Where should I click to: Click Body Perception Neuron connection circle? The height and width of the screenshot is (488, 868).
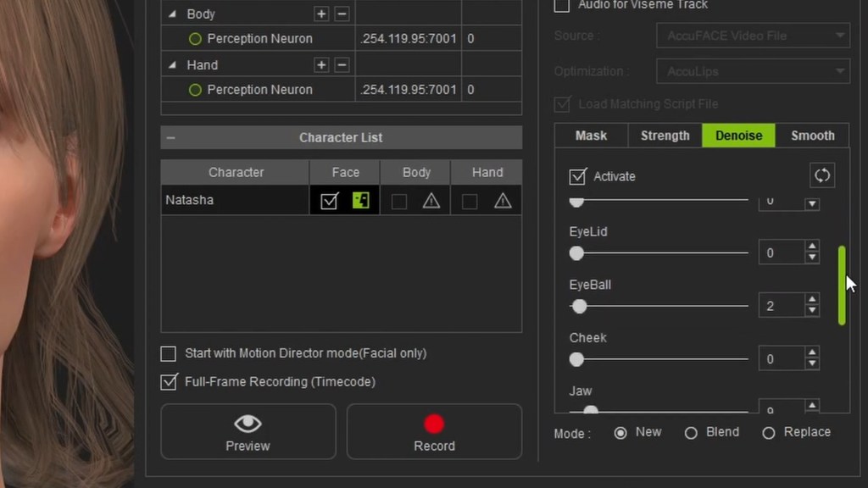click(x=195, y=39)
